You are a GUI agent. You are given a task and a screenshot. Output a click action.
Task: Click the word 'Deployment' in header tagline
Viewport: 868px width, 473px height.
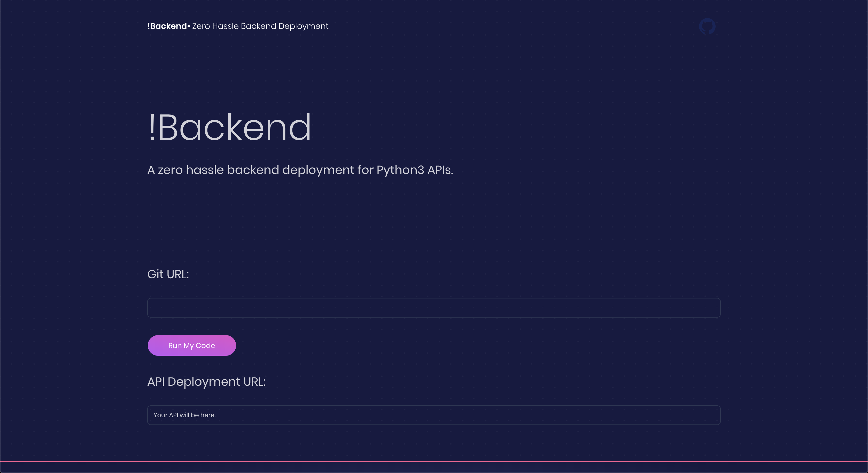coord(303,27)
